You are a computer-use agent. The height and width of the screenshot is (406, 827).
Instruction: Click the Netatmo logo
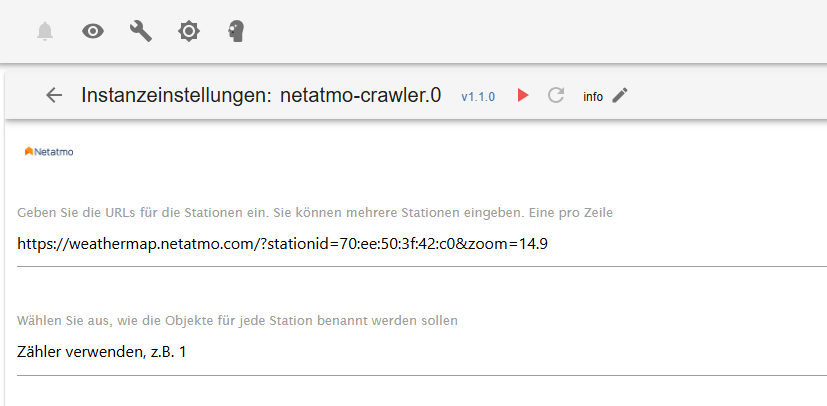pos(49,152)
